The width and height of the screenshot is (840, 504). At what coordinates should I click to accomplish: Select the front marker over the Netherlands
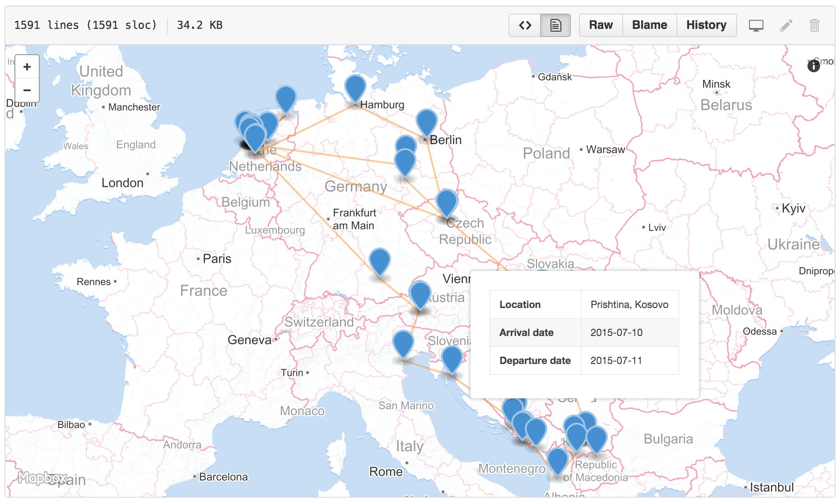click(x=255, y=137)
